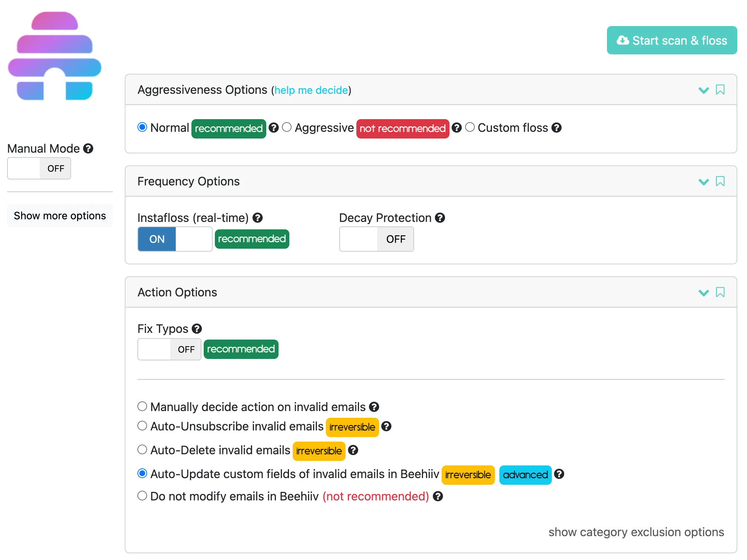Viewport: 747px width, 560px height.
Task: Toggle the Instafloss real-time switch
Action: click(175, 239)
